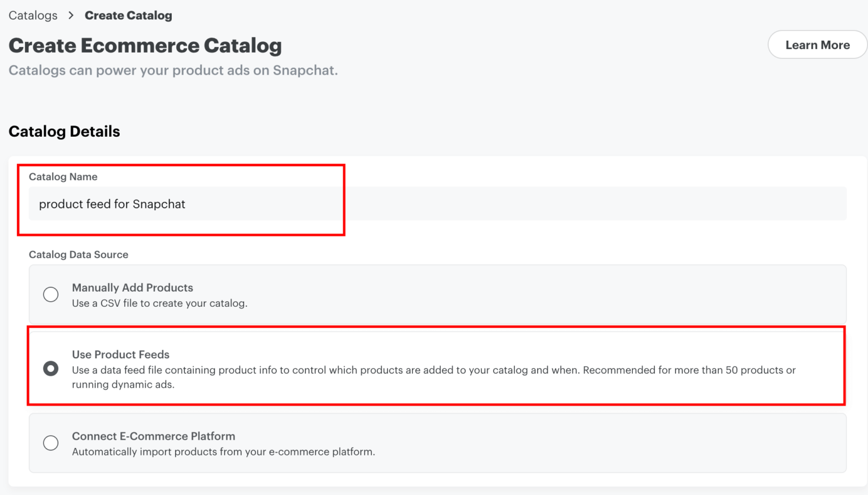The height and width of the screenshot is (495, 868).
Task: Select the Manually Add Products radio button
Action: [x=51, y=294]
